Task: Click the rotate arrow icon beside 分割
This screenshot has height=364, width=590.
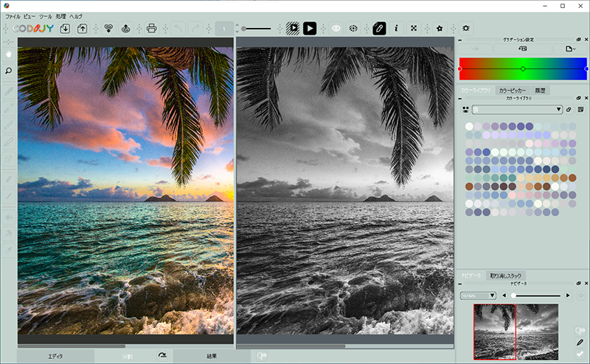Action: [x=162, y=355]
